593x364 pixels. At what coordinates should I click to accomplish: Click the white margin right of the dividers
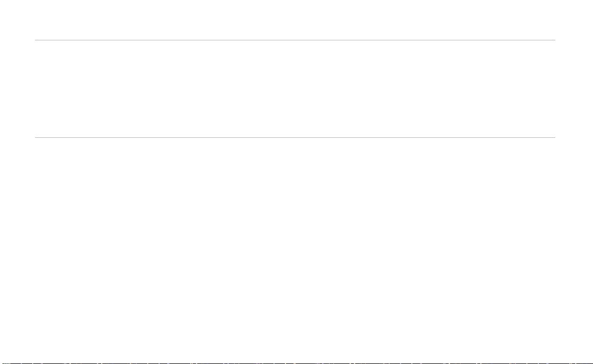pos(574,89)
